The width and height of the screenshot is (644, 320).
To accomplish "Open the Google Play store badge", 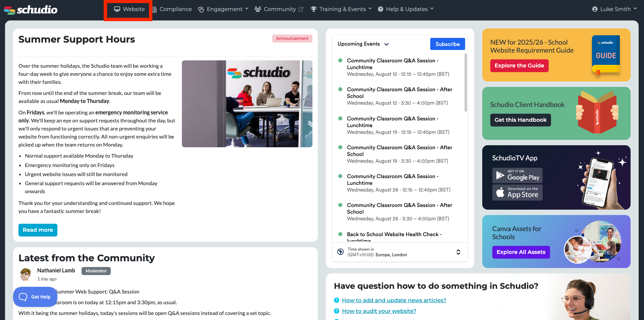I will pos(517,175).
